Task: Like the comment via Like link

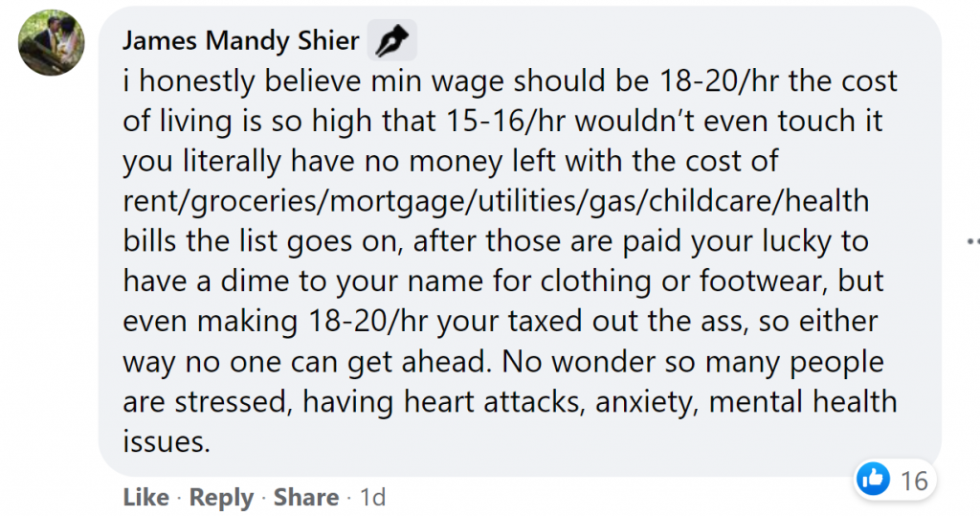Action: click(145, 498)
